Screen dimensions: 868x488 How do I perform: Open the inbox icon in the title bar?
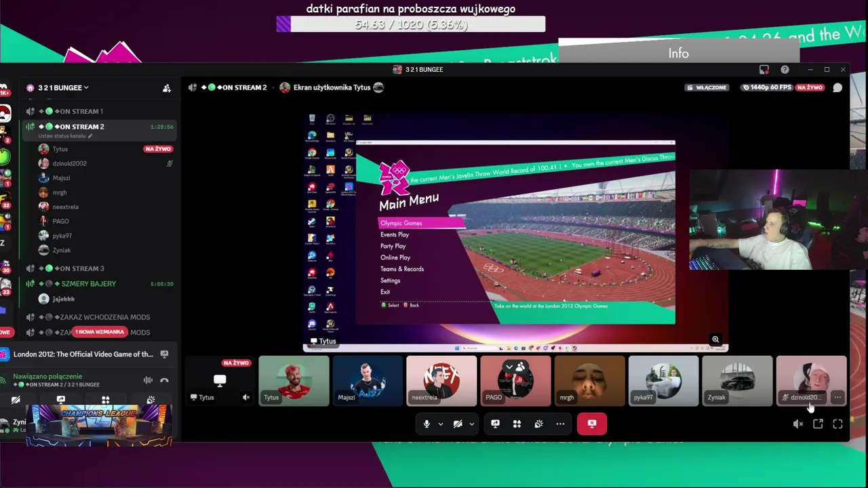pos(764,69)
